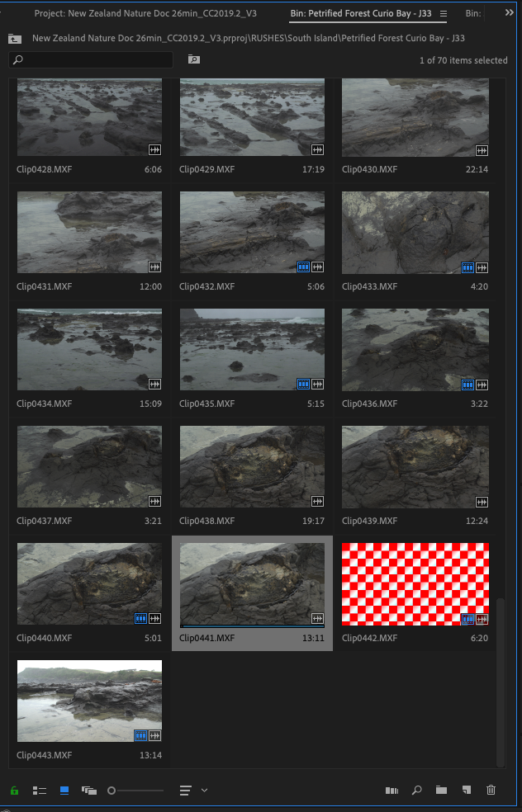Select the Clip0438.MXF thumbnail
This screenshot has width=522, height=812.
tap(253, 466)
